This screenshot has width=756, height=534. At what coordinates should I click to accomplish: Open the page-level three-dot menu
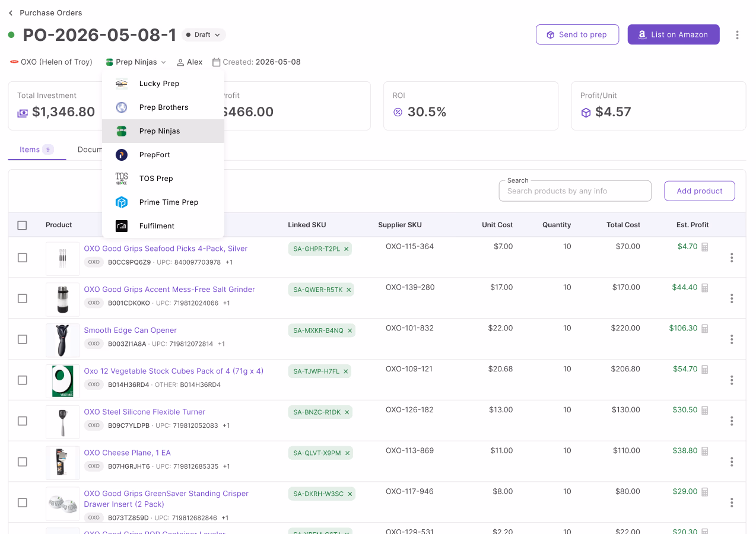coord(737,35)
